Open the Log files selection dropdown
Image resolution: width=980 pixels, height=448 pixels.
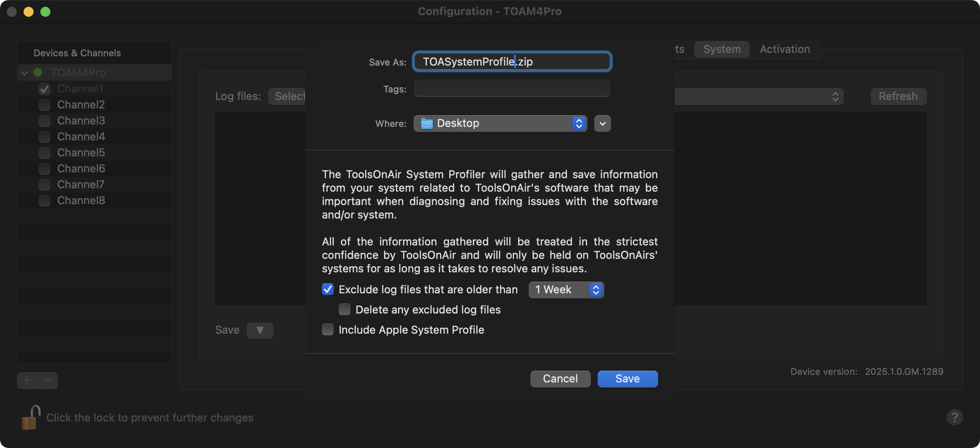pyautogui.click(x=556, y=97)
